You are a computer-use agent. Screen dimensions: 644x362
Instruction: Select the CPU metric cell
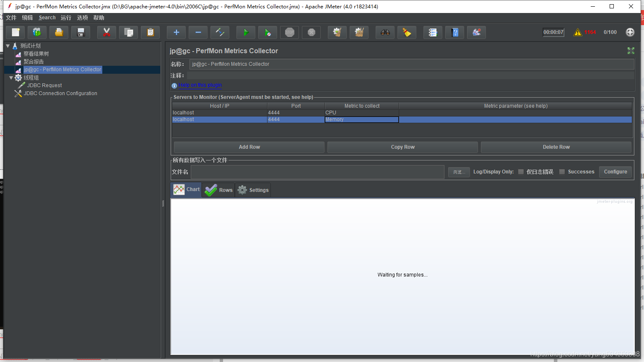(x=362, y=113)
